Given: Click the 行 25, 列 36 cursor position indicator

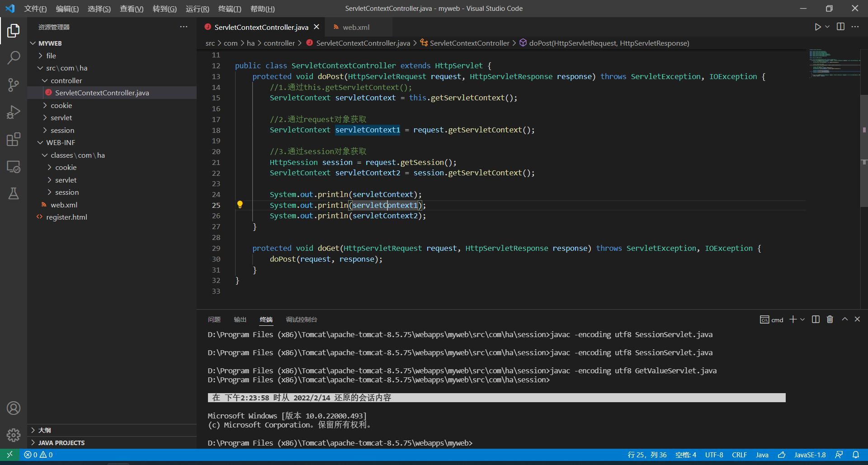Looking at the screenshot, I should [x=647, y=455].
